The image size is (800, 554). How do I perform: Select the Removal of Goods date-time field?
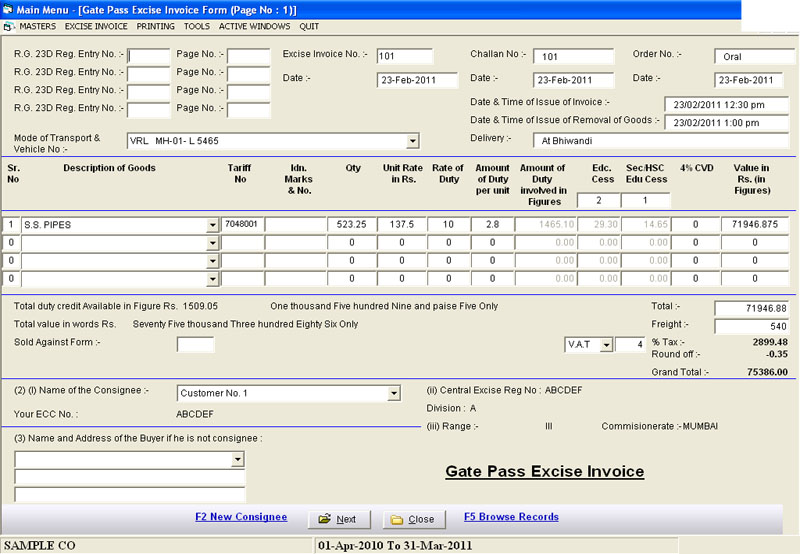[727, 122]
